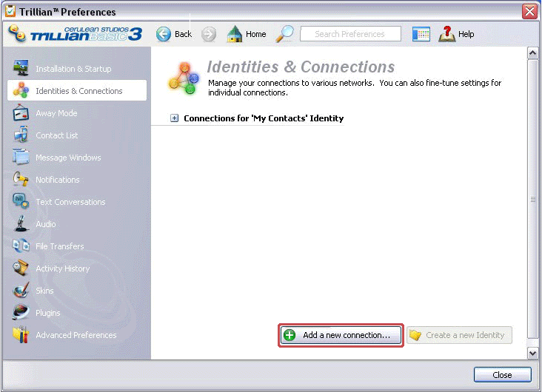542x392 pixels.
Task: Click Create a new Identity button
Action: pos(459,335)
